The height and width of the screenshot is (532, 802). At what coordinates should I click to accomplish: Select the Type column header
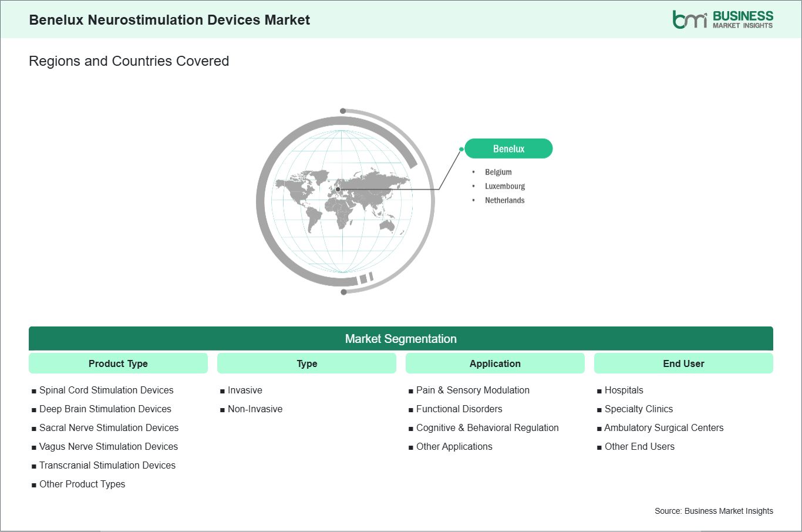(x=306, y=363)
